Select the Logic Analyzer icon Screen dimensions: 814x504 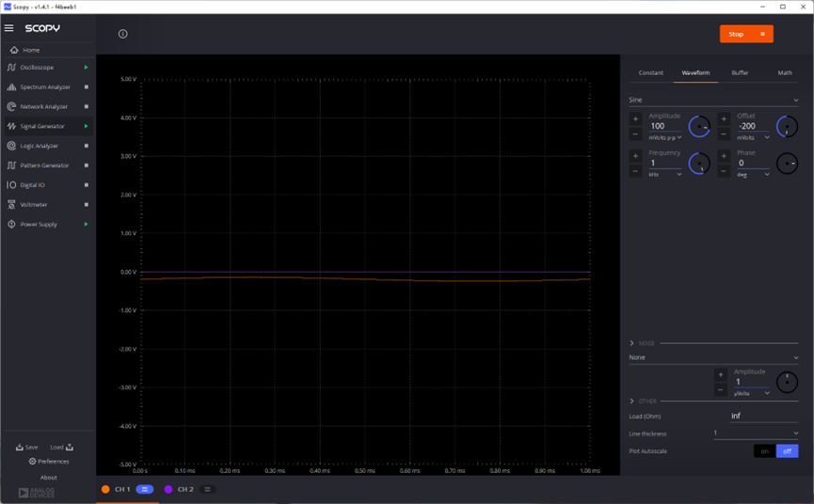11,146
